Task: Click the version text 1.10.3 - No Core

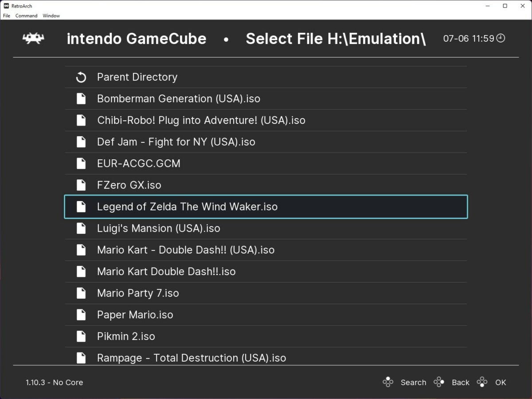Action: coord(54,382)
